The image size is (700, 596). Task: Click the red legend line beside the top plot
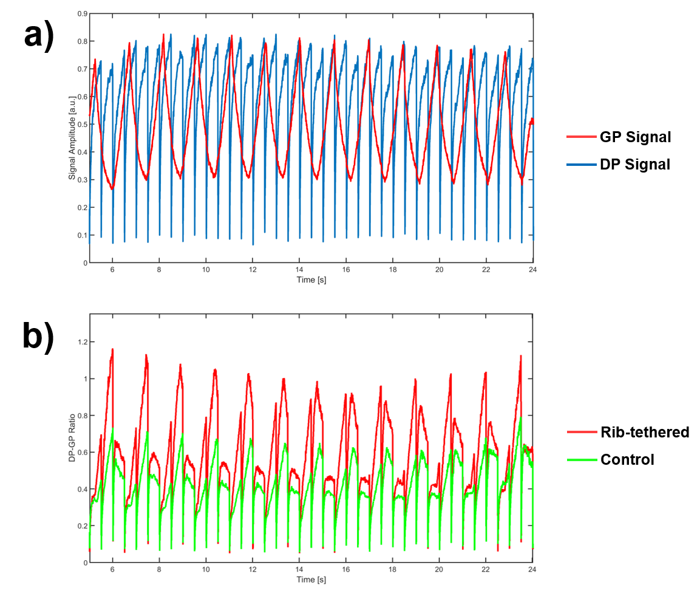tap(581, 137)
